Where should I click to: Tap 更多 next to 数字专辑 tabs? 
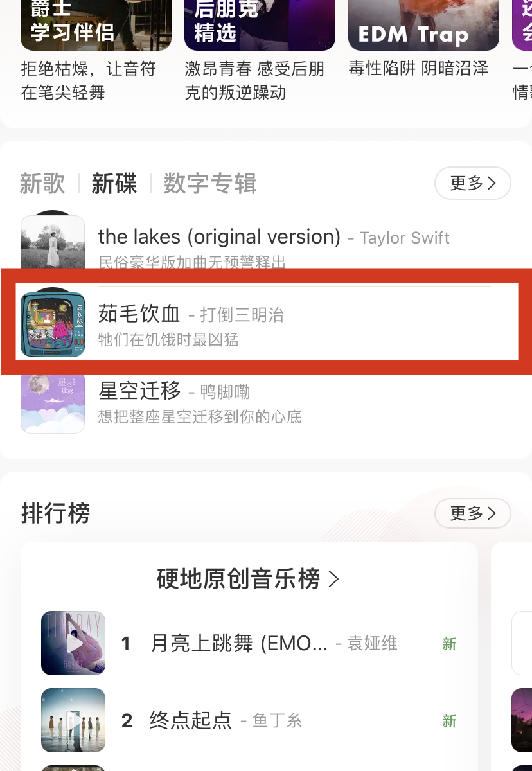click(472, 184)
